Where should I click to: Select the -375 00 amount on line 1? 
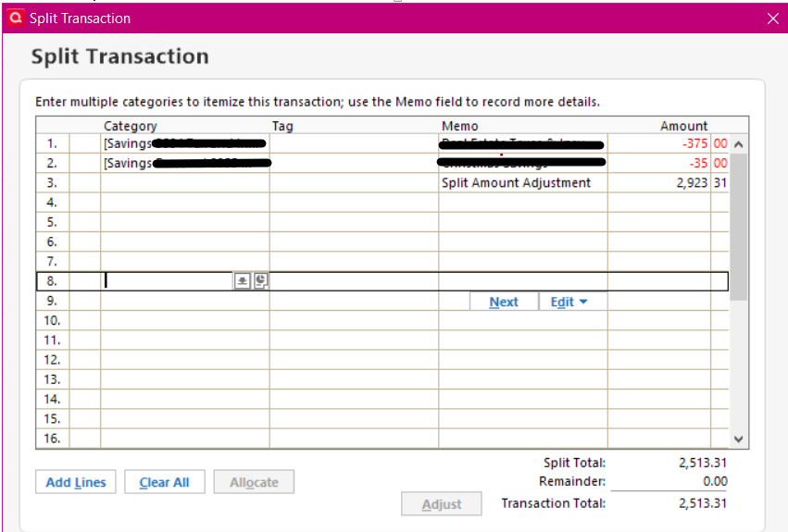[705, 143]
